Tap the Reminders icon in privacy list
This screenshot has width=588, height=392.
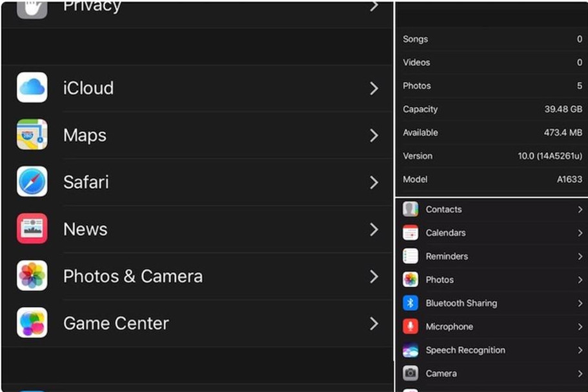411,257
